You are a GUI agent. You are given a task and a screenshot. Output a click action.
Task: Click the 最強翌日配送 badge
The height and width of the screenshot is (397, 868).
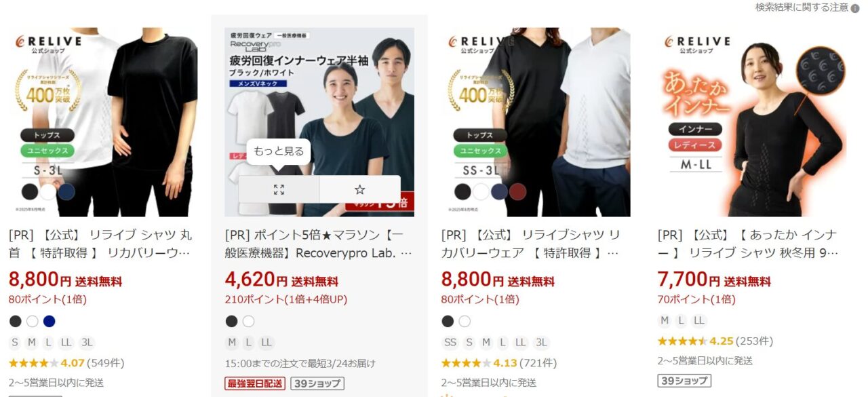[x=255, y=383]
